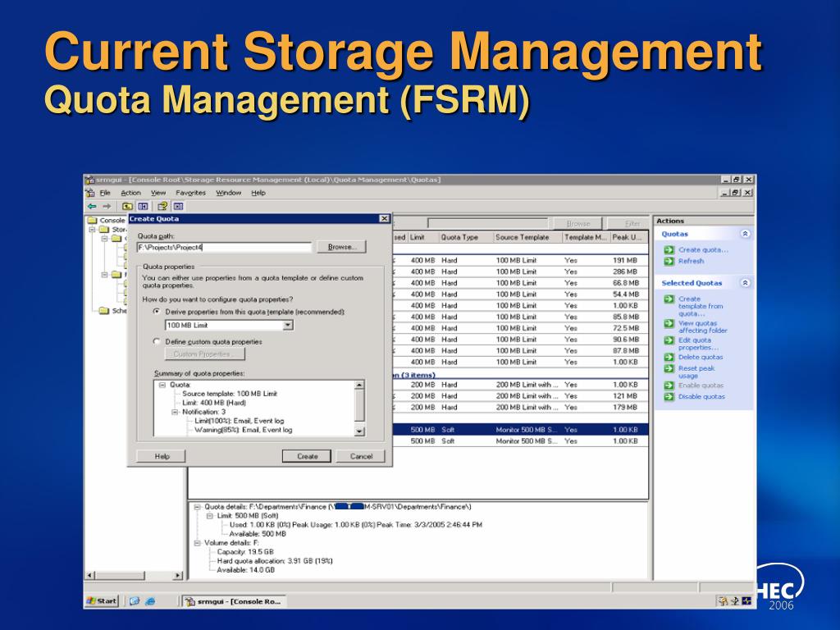Image resolution: width=840 pixels, height=630 pixels.
Task: Click the MMC console icon beside File menu
Action: [90, 193]
